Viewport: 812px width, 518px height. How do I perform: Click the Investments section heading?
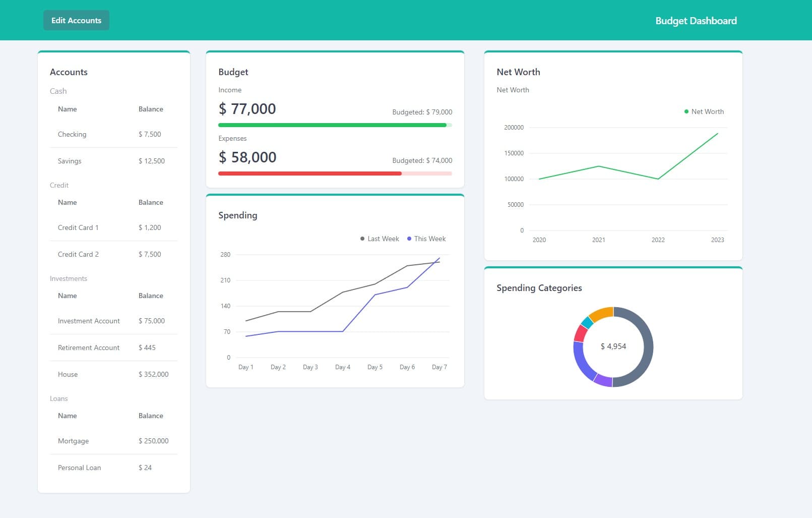[69, 278]
